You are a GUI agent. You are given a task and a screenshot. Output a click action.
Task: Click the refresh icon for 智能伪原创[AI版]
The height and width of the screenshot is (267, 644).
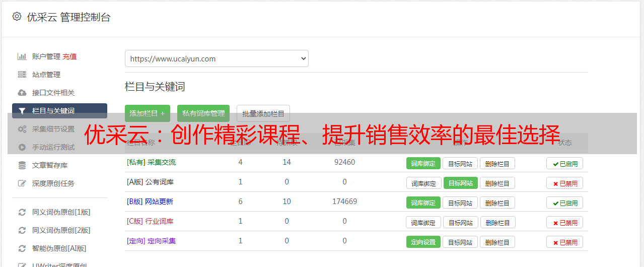pyautogui.click(x=22, y=248)
